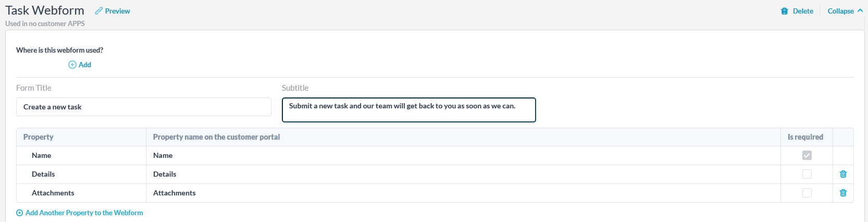Viewport: 868px width, 222px height.
Task: Edit portal name for Name property
Action: click(x=463, y=155)
